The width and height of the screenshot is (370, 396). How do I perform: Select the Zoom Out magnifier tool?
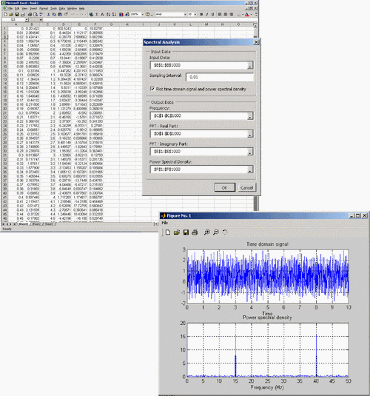[x=216, y=232]
